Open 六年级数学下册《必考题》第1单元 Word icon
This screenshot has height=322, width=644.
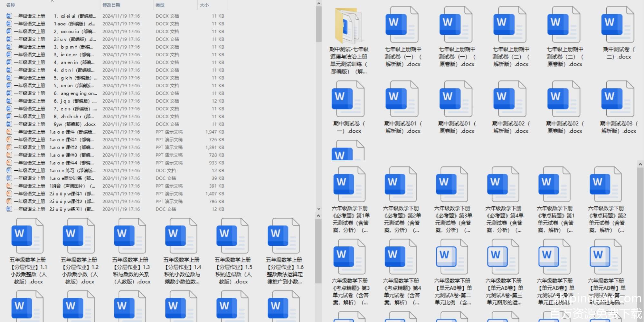349,185
